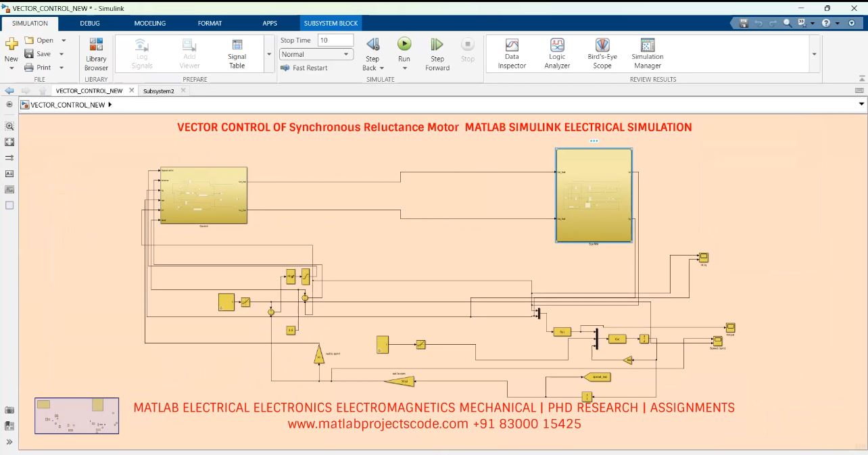Expand the Open dropdown arrow
The image size is (868, 455).
[64, 41]
